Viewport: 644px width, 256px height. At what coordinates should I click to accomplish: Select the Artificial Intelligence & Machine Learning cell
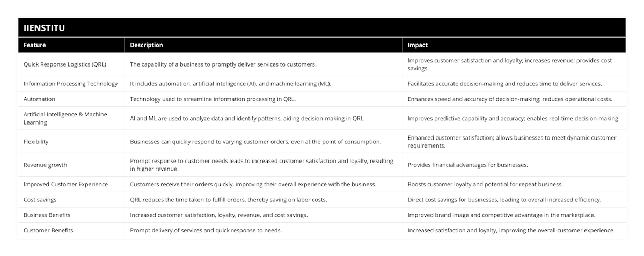pyautogui.click(x=65, y=118)
